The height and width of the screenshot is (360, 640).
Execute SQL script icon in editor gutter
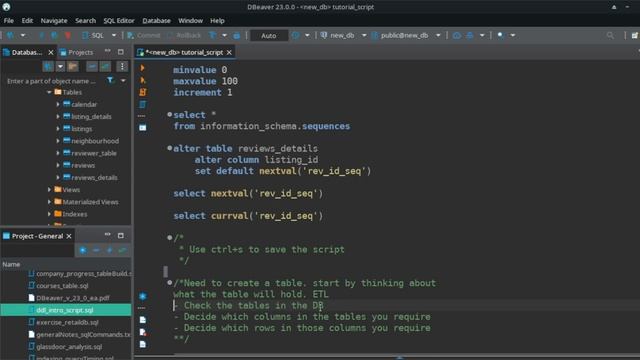point(142,92)
